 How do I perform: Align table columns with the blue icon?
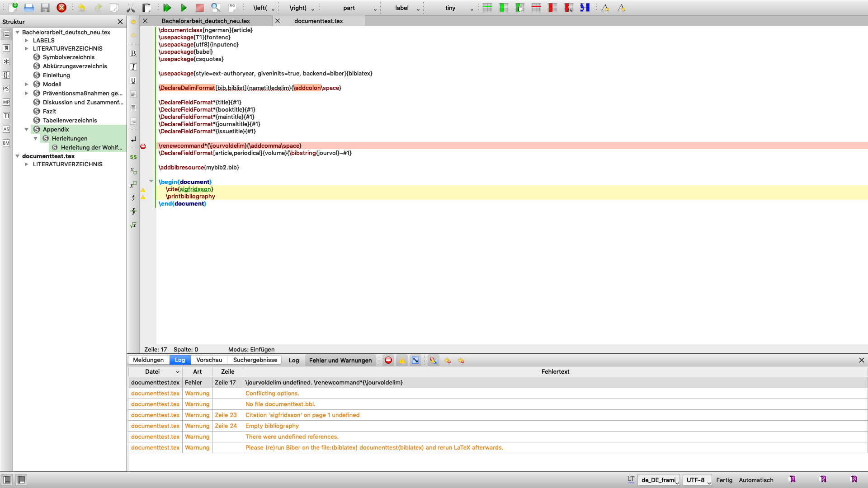coord(585,7)
